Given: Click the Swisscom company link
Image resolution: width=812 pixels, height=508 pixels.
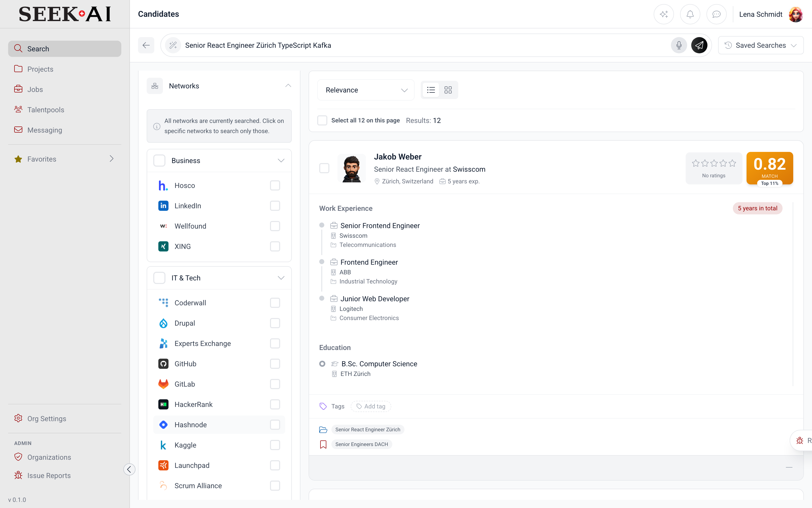Looking at the screenshot, I should pos(469,169).
